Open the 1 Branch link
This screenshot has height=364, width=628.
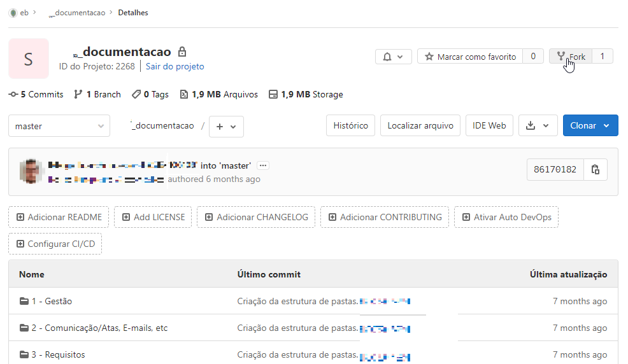(97, 94)
